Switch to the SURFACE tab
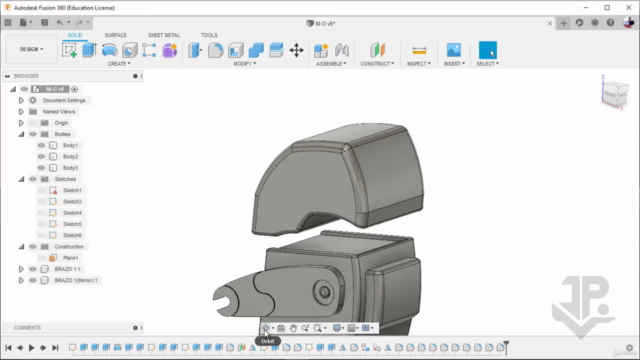This screenshot has height=360, width=640. click(x=116, y=35)
